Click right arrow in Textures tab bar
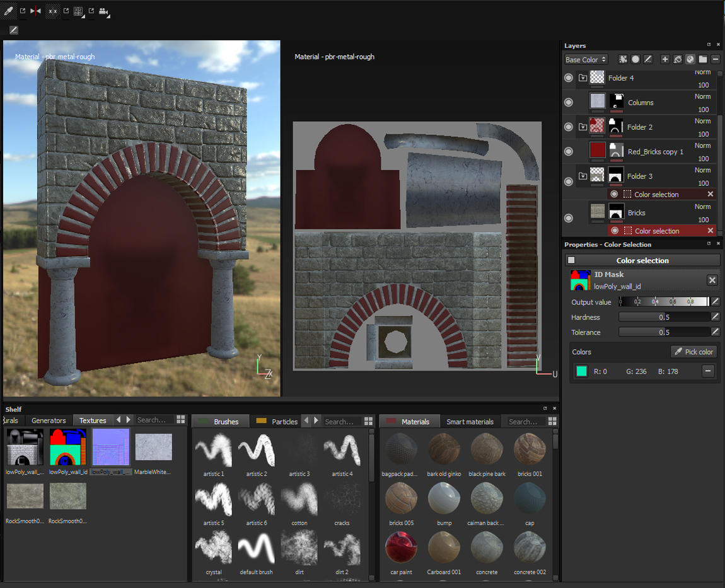 129,420
